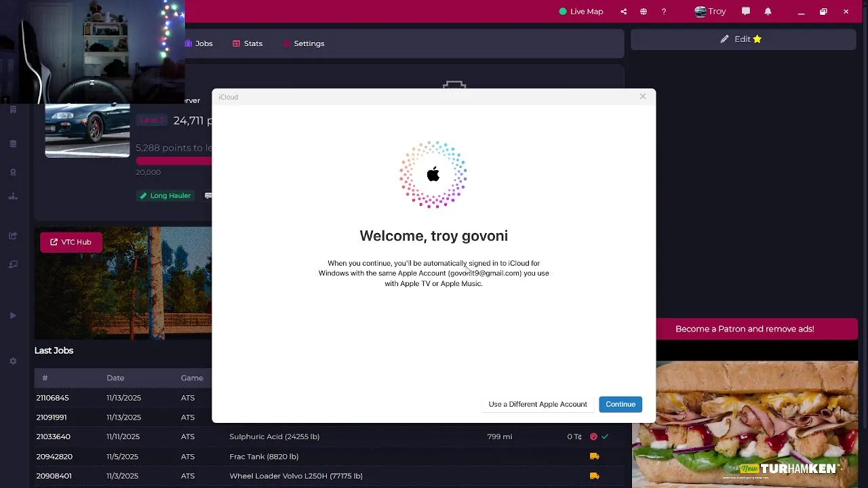Image resolution: width=868 pixels, height=488 pixels.
Task: Open job 21091991 row
Action: (x=123, y=418)
